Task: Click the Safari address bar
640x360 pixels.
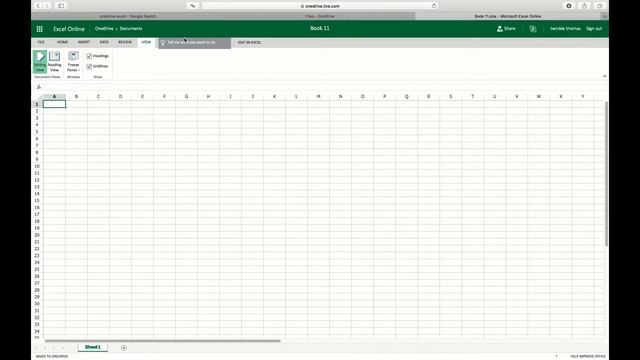Action: point(320,6)
